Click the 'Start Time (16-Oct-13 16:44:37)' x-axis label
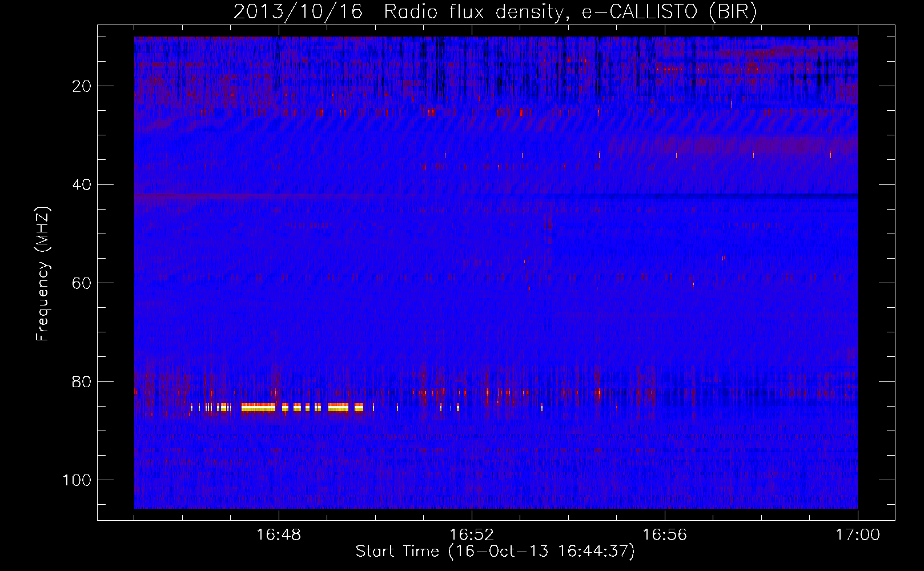Screen dimensions: 924x571 click(495, 552)
